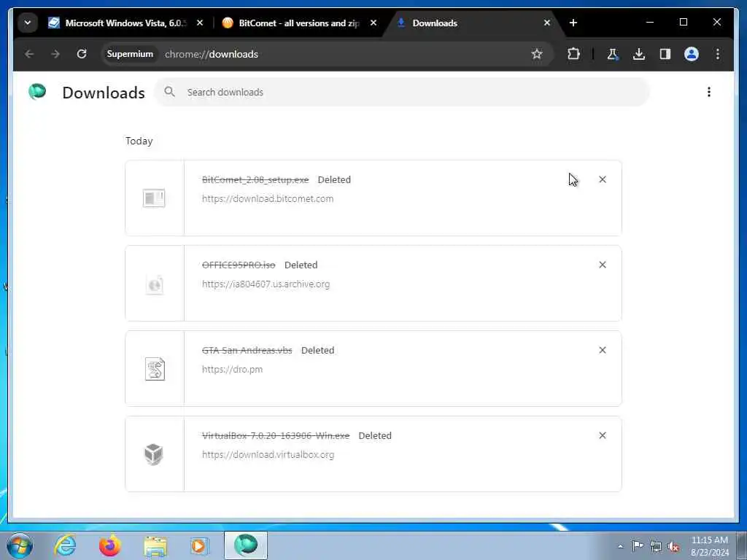The width and height of the screenshot is (747, 560).
Task: Remove GTA San Andreas.vbs from the list
Action: 602,350
